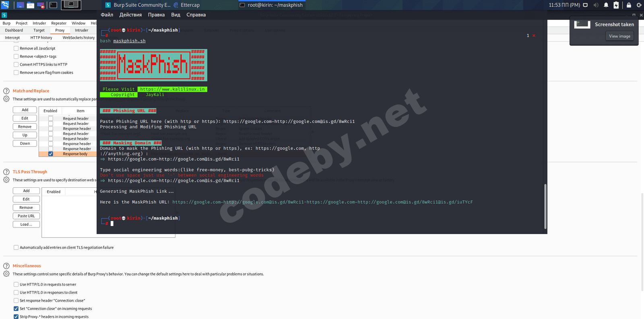Enable Remove <object> tags

click(x=16, y=56)
